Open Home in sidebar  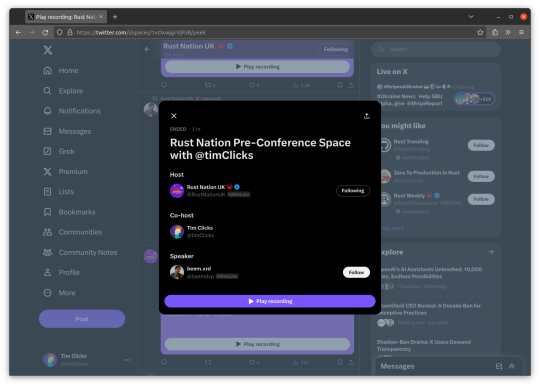pyautogui.click(x=61, y=71)
